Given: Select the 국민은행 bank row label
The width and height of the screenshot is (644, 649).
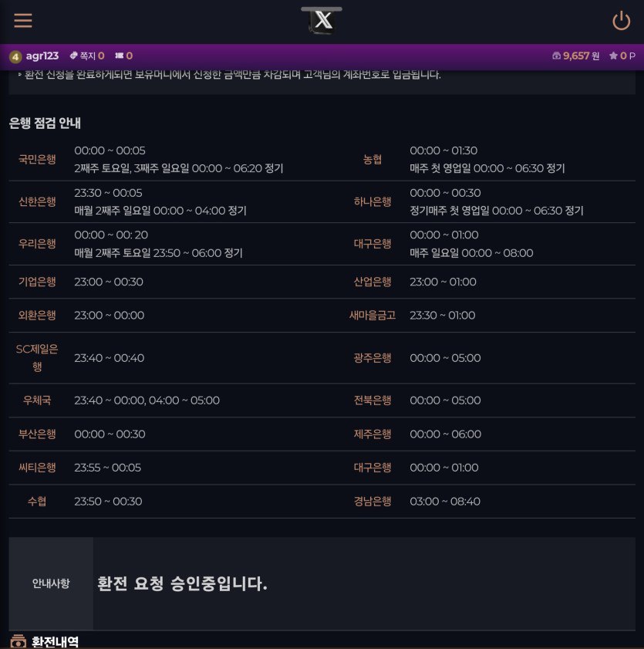Looking at the screenshot, I should (x=37, y=160).
